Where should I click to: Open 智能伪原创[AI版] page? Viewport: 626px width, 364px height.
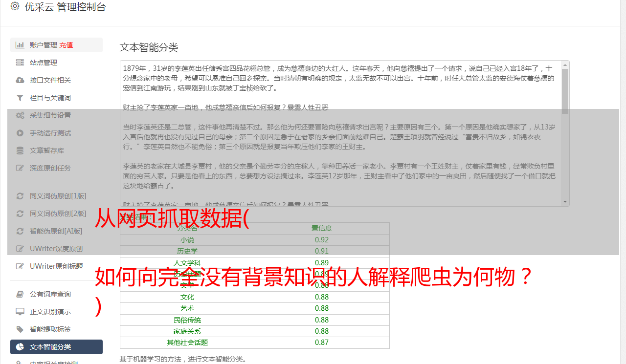tap(56, 231)
